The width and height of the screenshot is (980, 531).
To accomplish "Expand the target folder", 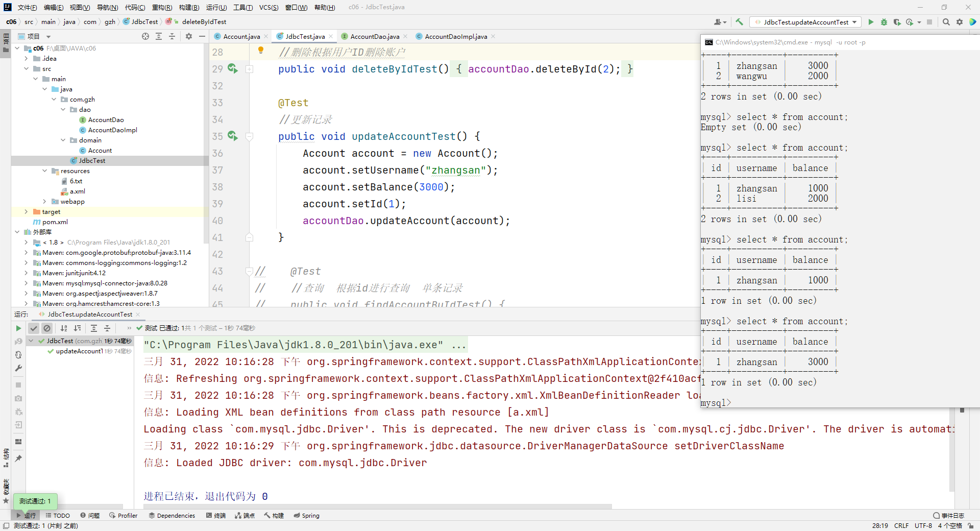I will point(26,212).
